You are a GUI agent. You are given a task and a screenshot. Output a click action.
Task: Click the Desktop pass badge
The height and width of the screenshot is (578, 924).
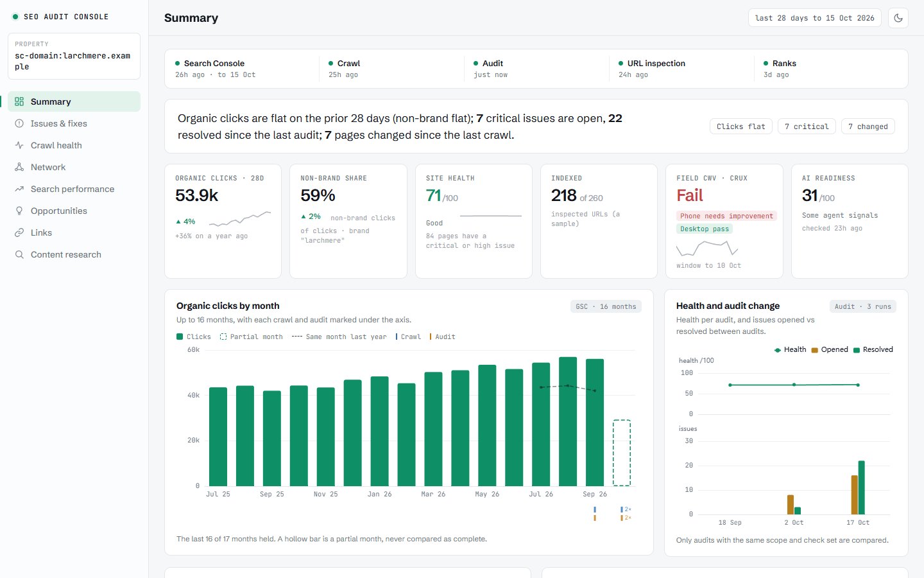(x=705, y=229)
